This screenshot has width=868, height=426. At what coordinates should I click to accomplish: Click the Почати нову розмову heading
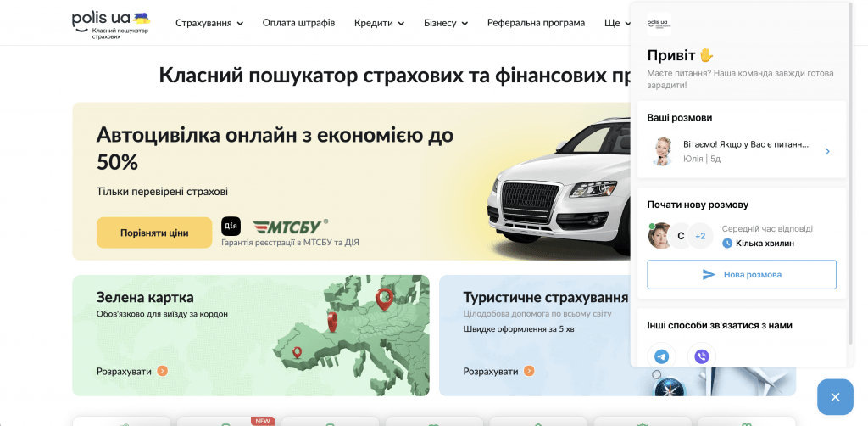(698, 205)
